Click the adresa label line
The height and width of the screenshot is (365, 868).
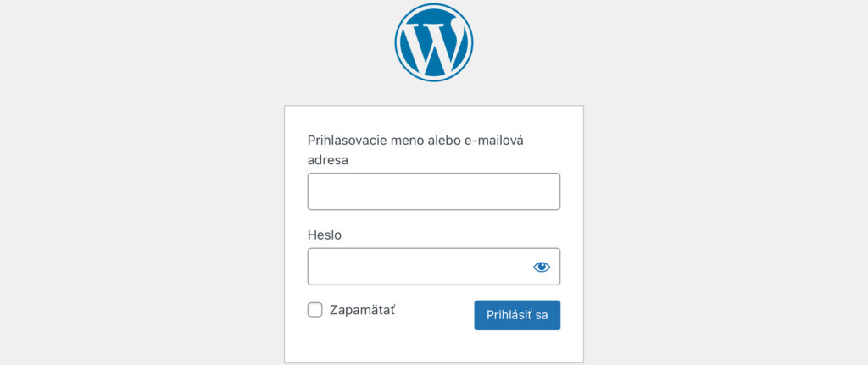click(x=328, y=160)
